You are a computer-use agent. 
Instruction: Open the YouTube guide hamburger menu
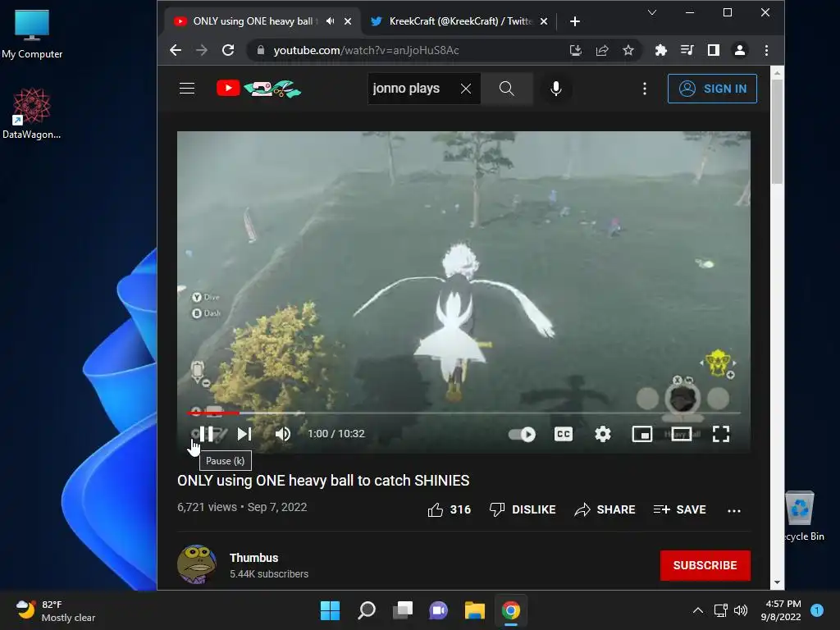coord(187,89)
